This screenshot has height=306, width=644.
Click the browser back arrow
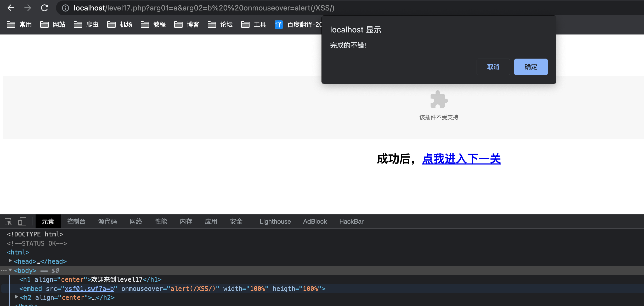(x=11, y=8)
